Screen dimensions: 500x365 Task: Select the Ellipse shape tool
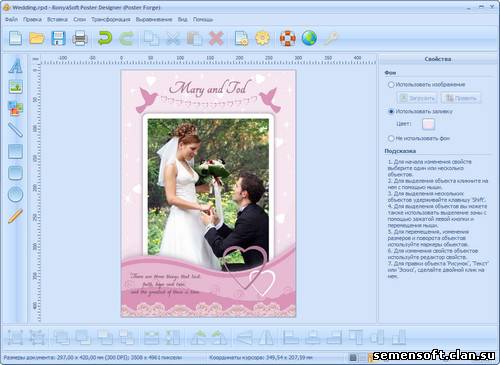(x=15, y=194)
